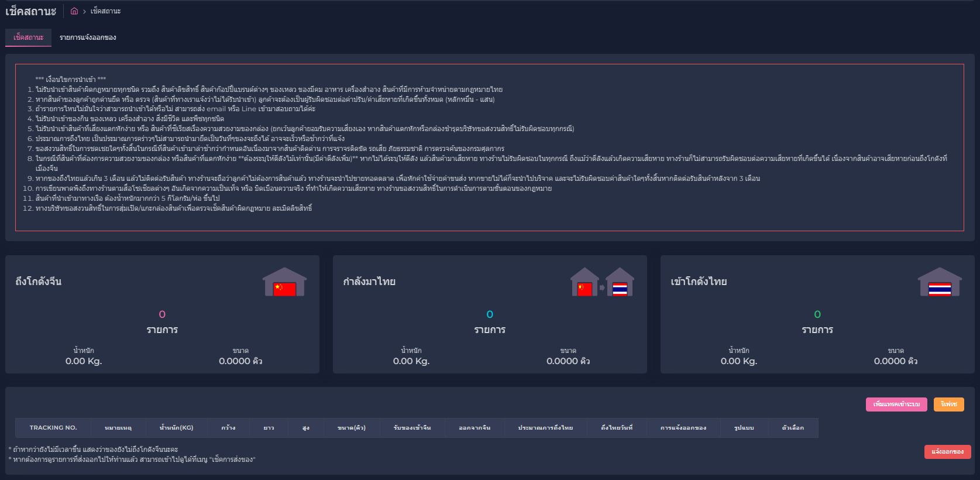
Task: Click the home icon in breadcrumb
Action: pyautogui.click(x=74, y=11)
